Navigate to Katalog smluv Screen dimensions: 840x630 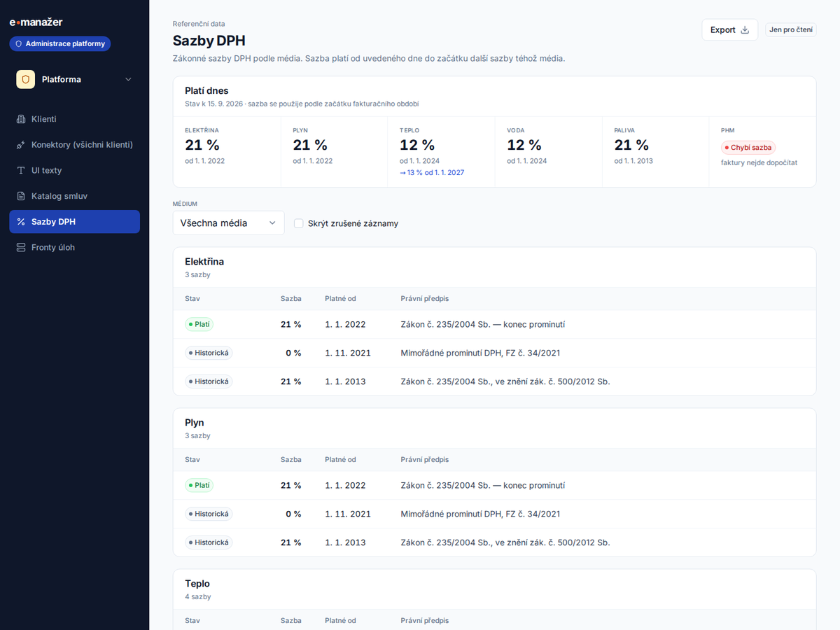coord(75,196)
